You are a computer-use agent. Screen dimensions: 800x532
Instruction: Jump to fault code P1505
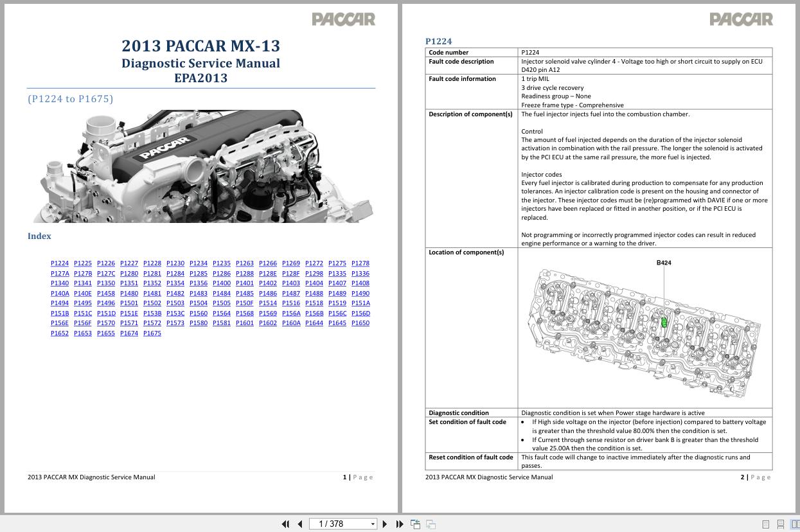tap(222, 303)
